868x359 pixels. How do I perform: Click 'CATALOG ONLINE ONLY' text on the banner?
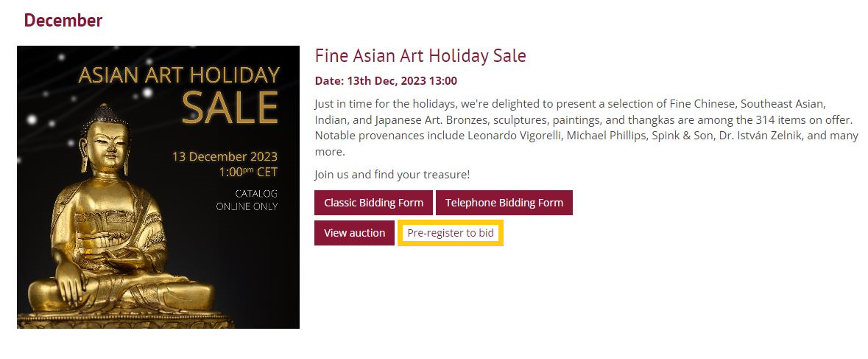(x=247, y=200)
